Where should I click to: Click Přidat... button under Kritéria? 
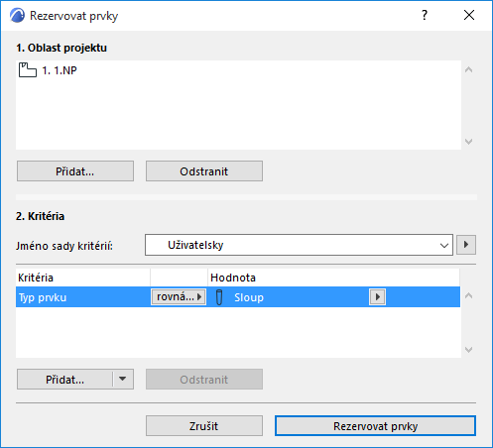pyautogui.click(x=65, y=380)
